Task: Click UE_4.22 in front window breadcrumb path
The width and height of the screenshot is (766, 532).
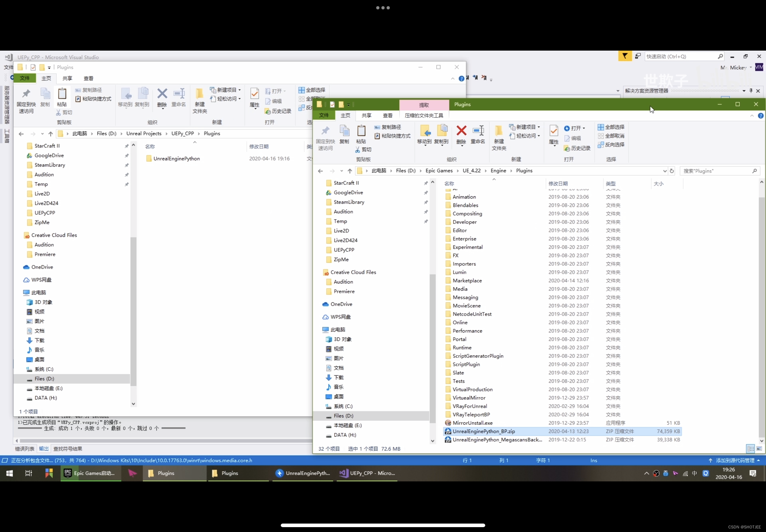Action: [472, 171]
